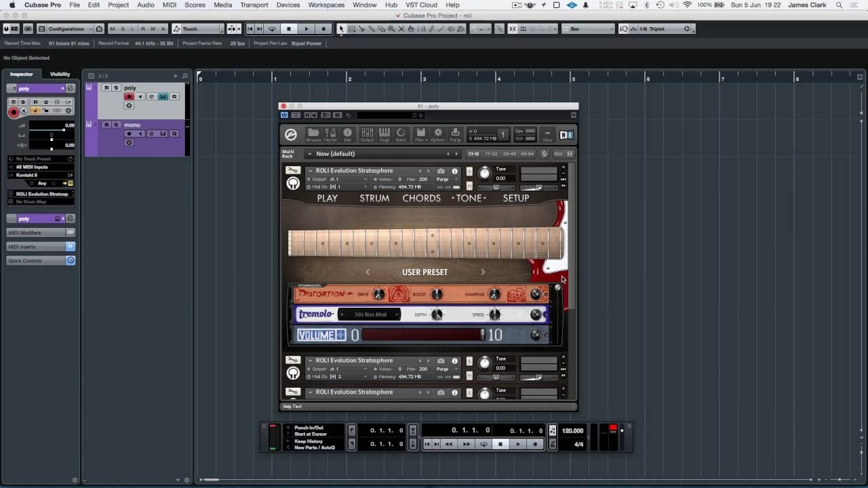The width and height of the screenshot is (868, 488).
Task: Toggle cycle loop in transport panel
Action: 484,444
